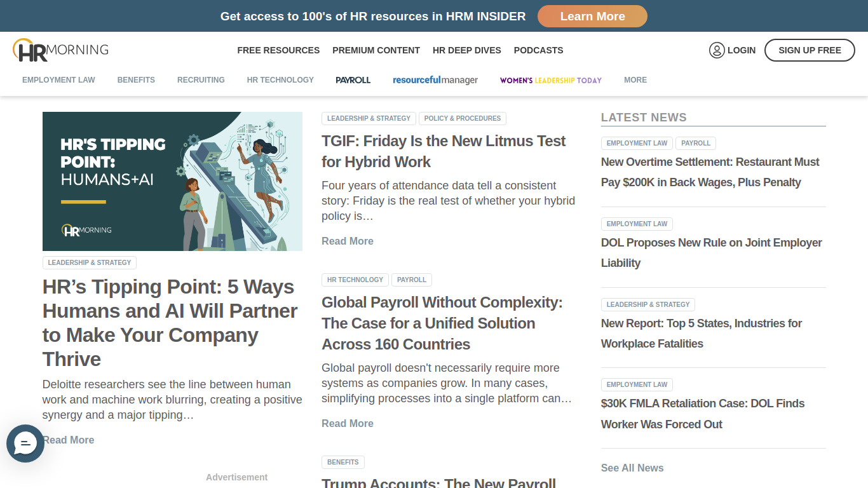868x488 pixels.
Task: Click Learn More in the banner
Action: [592, 17]
